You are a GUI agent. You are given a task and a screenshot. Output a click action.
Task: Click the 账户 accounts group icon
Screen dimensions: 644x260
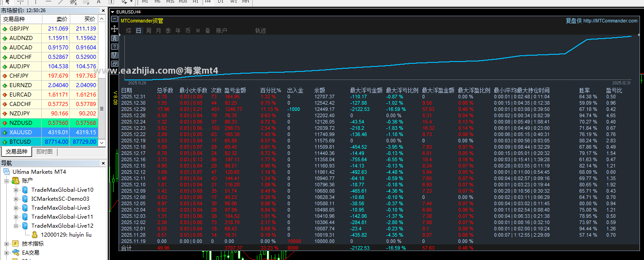coord(16,181)
